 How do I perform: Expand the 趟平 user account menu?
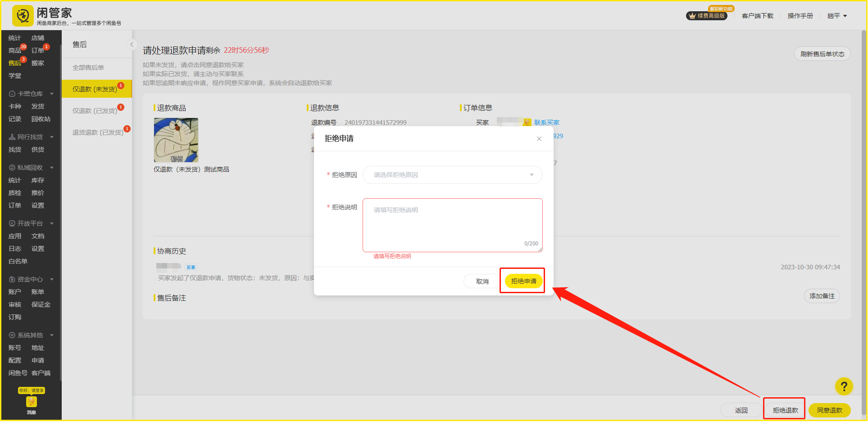(x=837, y=16)
